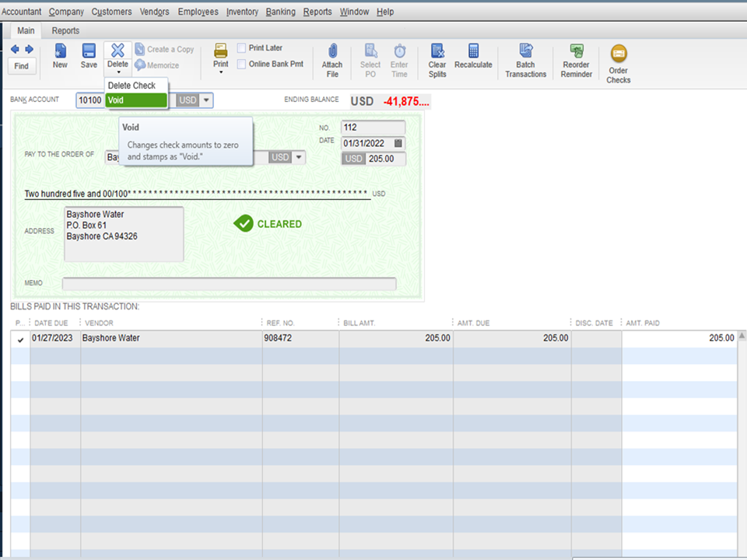
Task: Click the Enter Time icon
Action: (x=399, y=51)
